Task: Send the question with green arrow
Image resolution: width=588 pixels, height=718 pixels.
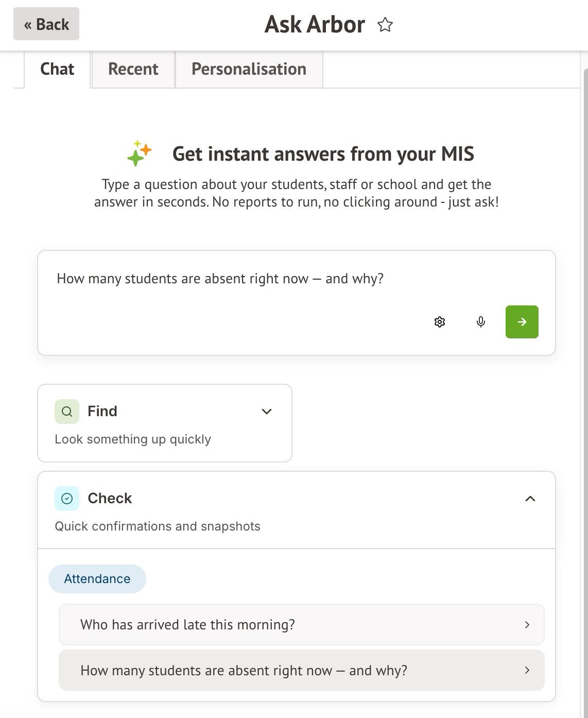Action: (522, 322)
